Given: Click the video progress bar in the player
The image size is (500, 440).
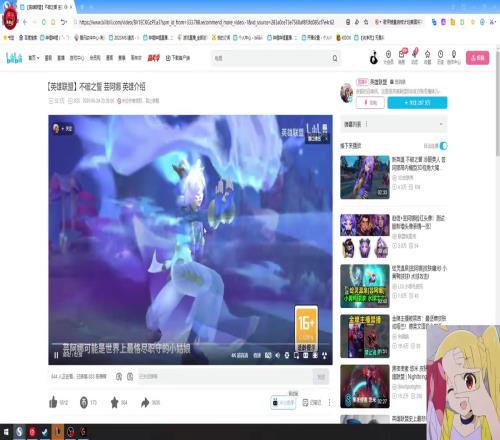Looking at the screenshot, I should pyautogui.click(x=190, y=343).
